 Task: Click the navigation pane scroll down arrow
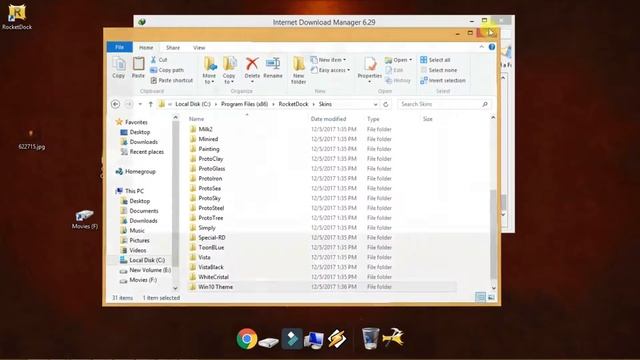(176, 288)
